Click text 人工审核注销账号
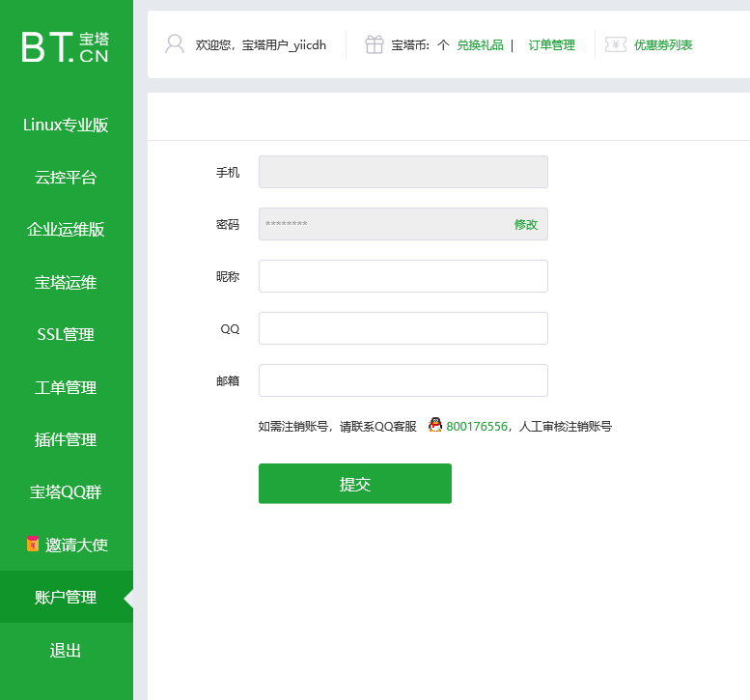Viewport: 750px width, 700px height. 566,427
